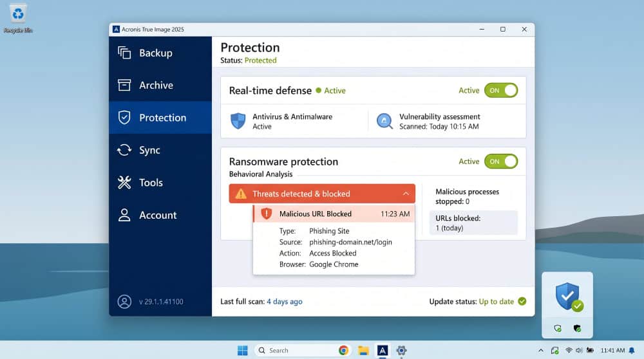Open Acronis True Image from the taskbar
The width and height of the screenshot is (644, 359).
(383, 350)
